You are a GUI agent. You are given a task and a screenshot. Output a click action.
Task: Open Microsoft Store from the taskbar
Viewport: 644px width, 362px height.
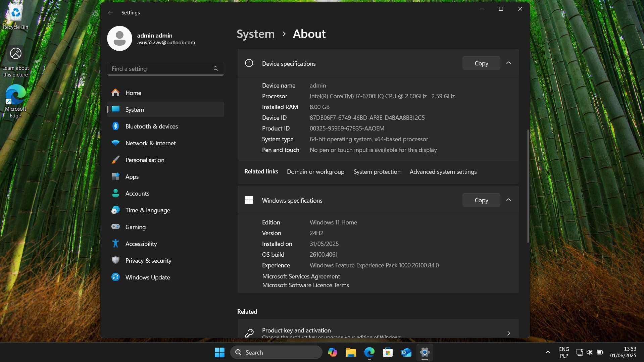pos(388,352)
